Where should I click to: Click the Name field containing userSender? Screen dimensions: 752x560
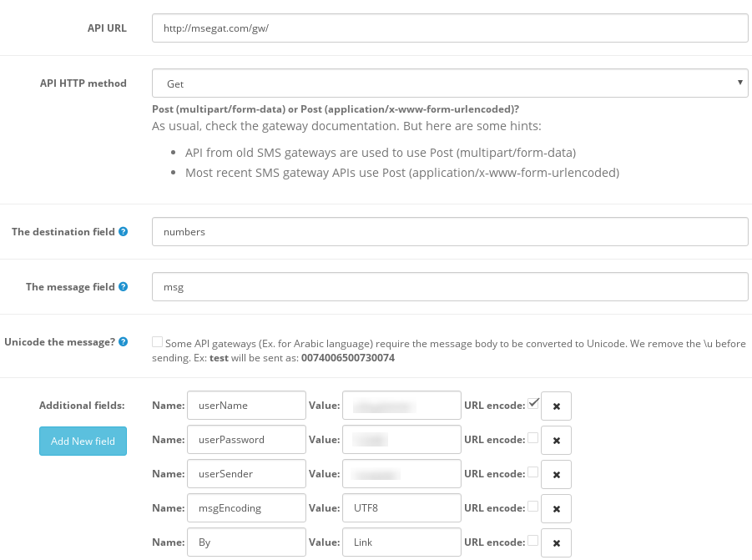pos(246,473)
